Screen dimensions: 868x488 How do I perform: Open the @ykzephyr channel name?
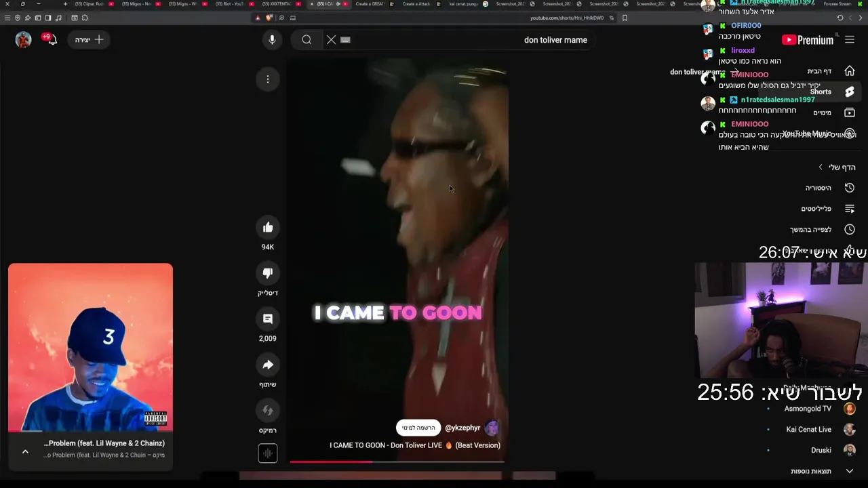[462, 428]
